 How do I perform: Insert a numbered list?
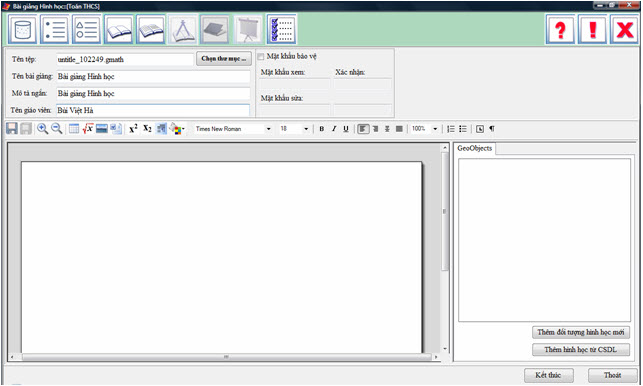451,129
